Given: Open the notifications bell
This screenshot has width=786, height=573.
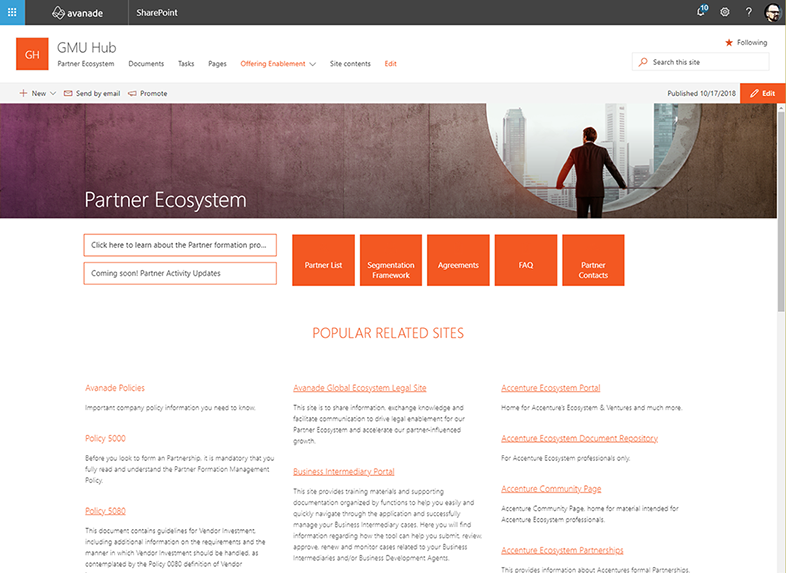Looking at the screenshot, I should [x=701, y=12].
